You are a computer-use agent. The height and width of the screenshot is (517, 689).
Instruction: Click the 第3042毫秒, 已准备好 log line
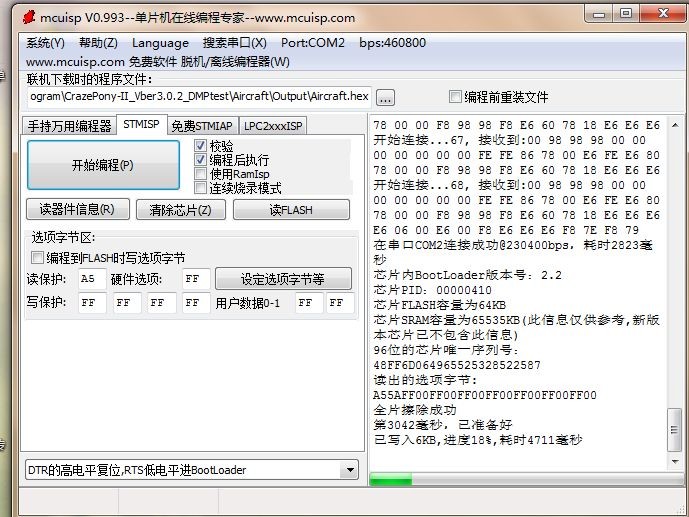pyautogui.click(x=442, y=425)
